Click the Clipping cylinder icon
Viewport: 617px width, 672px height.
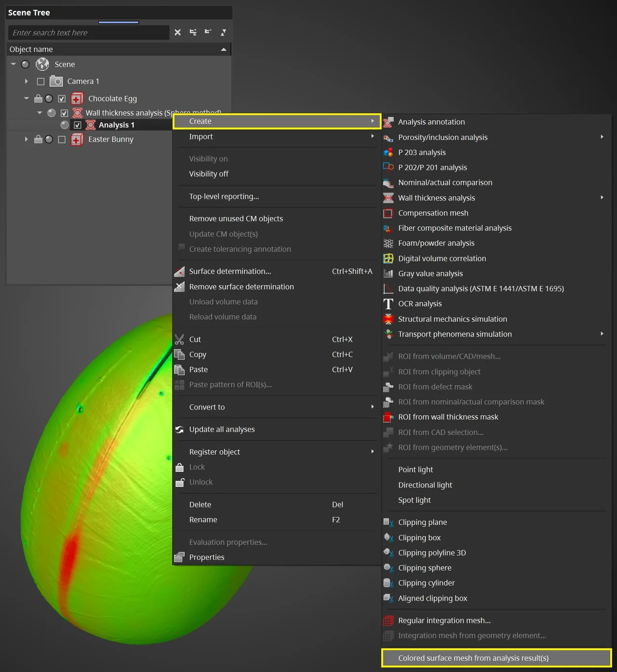coord(389,583)
